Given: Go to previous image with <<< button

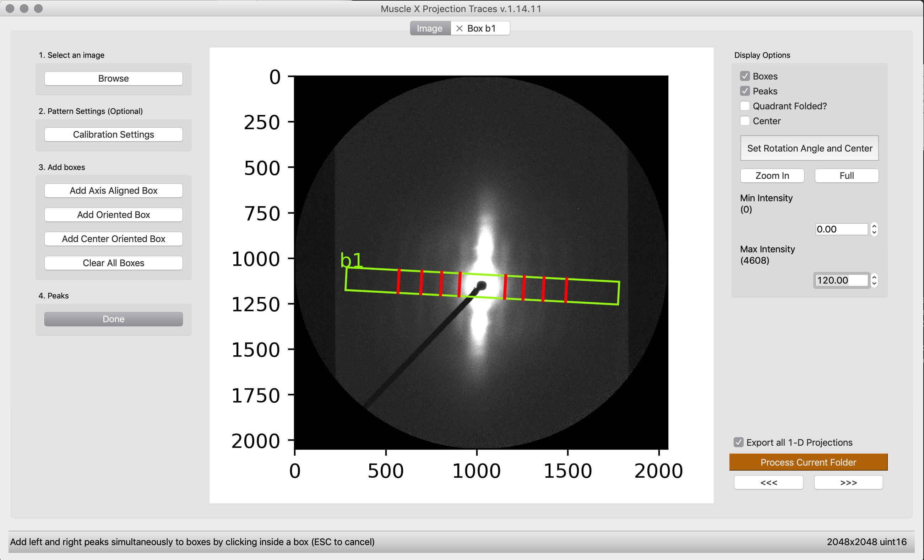Looking at the screenshot, I should [768, 482].
